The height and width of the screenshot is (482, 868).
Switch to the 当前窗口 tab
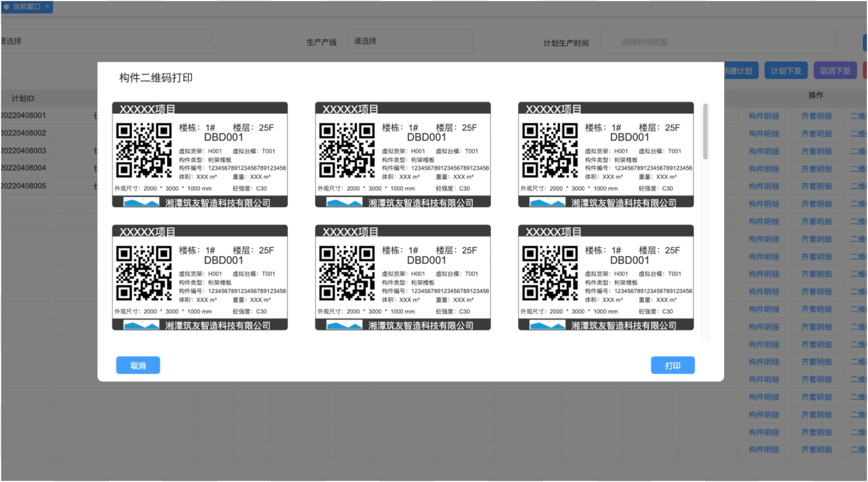[26, 7]
